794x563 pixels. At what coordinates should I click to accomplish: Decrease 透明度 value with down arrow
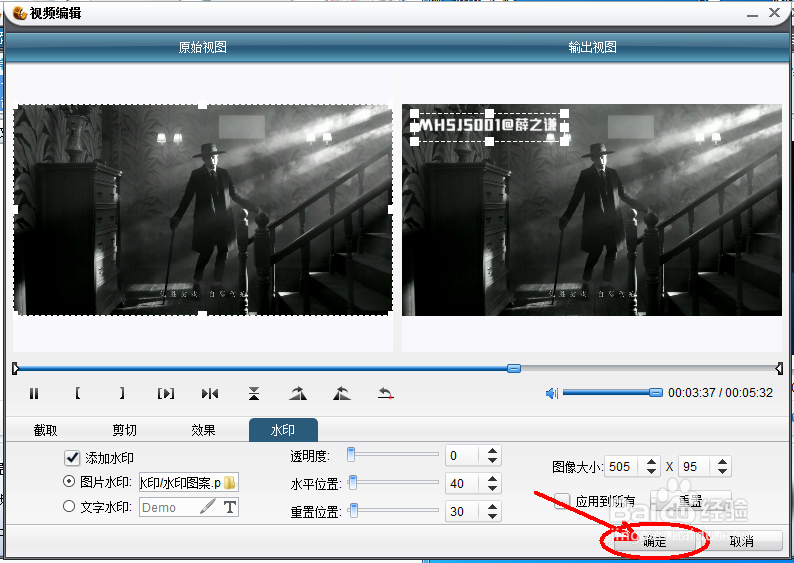[x=492, y=460]
